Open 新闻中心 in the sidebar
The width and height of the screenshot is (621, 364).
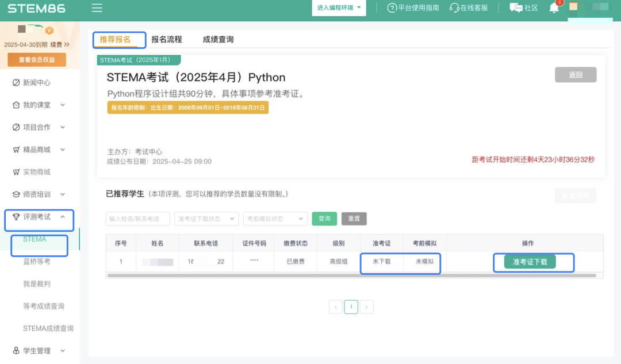coord(36,83)
